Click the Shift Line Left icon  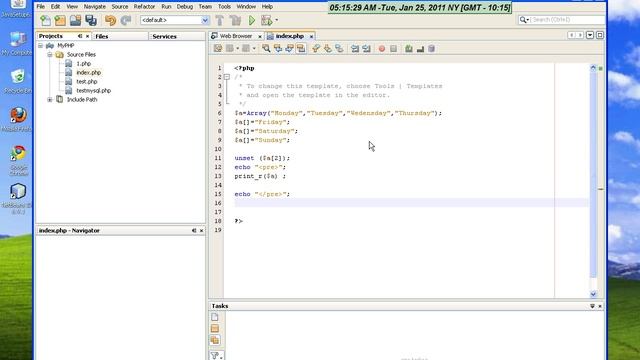[x=355, y=49]
